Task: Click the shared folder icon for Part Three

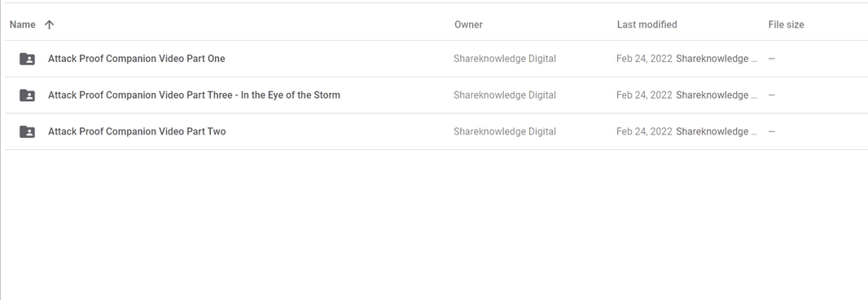Action: (27, 95)
